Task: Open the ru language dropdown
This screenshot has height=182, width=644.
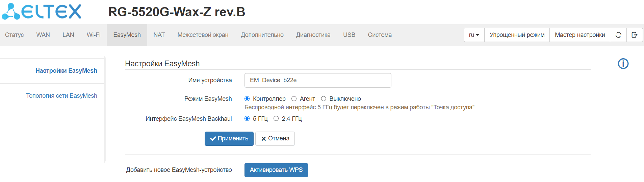Action: click(474, 35)
